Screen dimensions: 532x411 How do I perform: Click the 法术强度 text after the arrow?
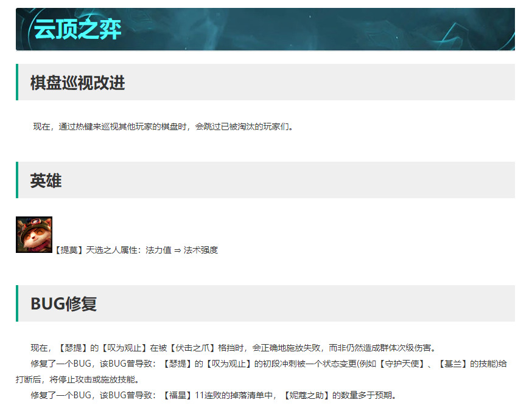(x=201, y=250)
